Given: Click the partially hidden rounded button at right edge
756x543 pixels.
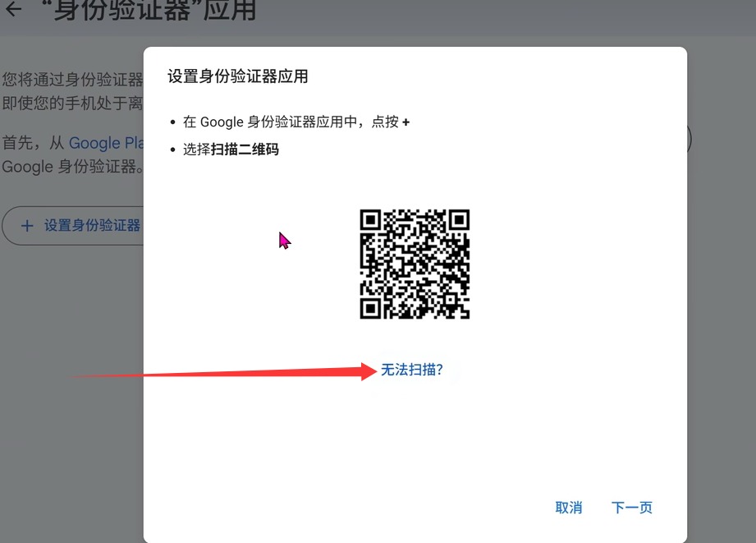Looking at the screenshot, I should click(x=688, y=139).
